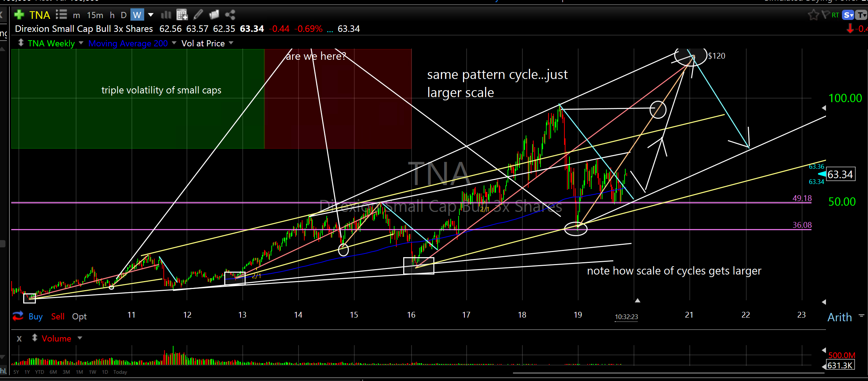Click the chart templates folder icon
The height and width of the screenshot is (381, 868).
214,15
